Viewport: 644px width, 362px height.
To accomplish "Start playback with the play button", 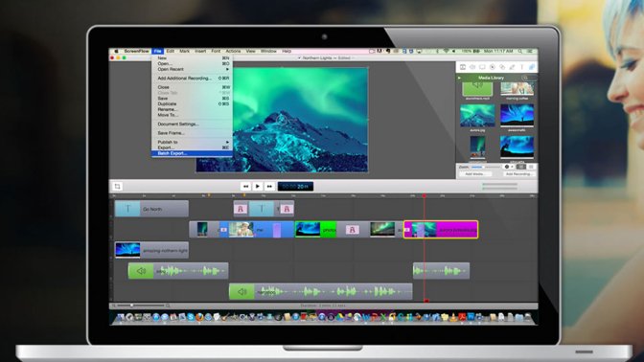I will [258, 187].
